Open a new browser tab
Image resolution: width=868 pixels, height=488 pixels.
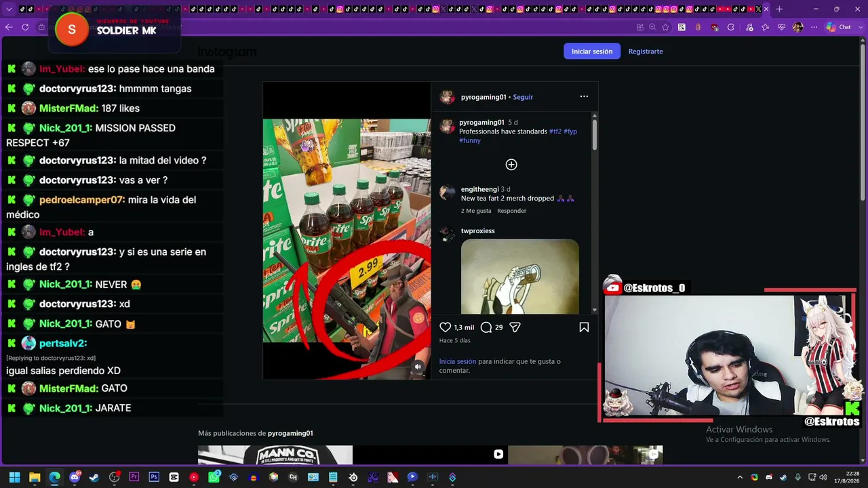779,9
